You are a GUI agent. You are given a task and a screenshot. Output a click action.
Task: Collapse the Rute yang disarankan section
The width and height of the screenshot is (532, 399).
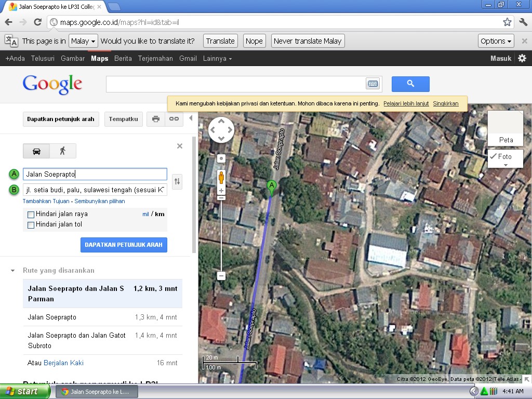pyautogui.click(x=14, y=270)
